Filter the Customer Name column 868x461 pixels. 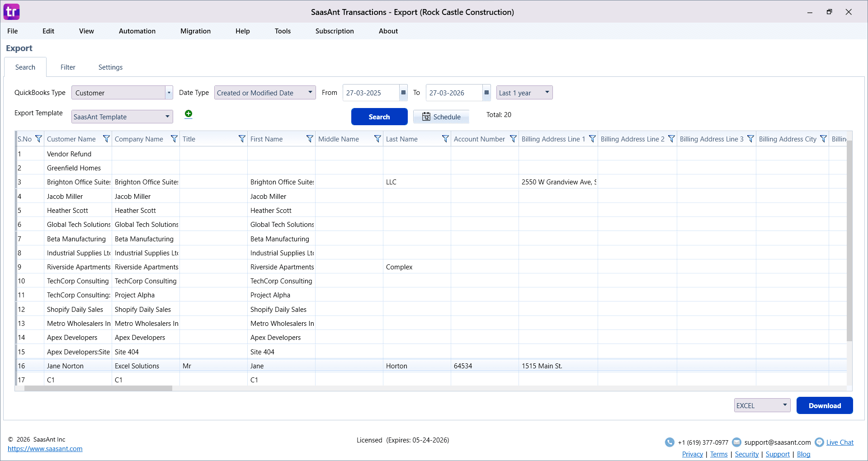coord(106,139)
